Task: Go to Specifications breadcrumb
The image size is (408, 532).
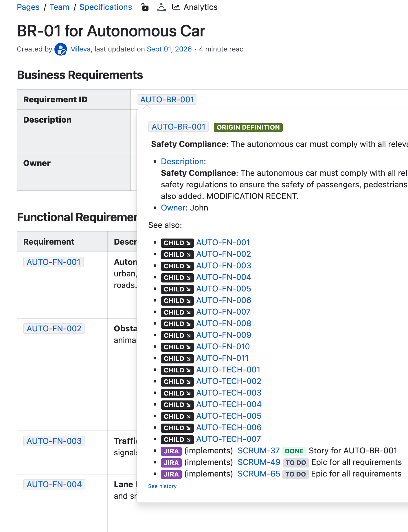Action: point(106,7)
